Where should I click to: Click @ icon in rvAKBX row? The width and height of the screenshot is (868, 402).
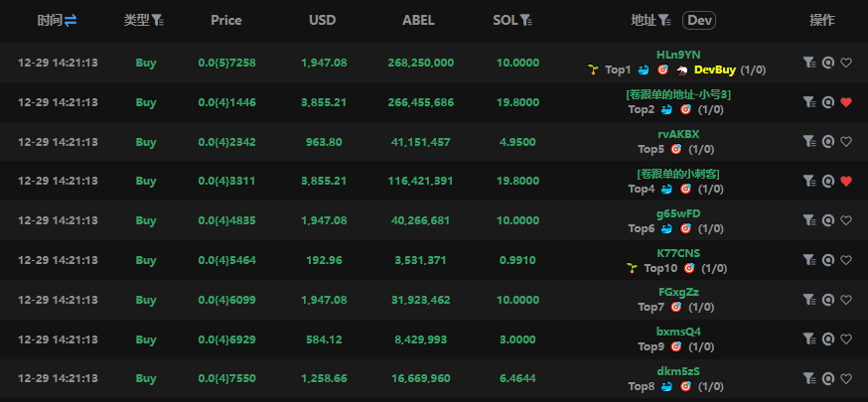pyautogui.click(x=827, y=141)
